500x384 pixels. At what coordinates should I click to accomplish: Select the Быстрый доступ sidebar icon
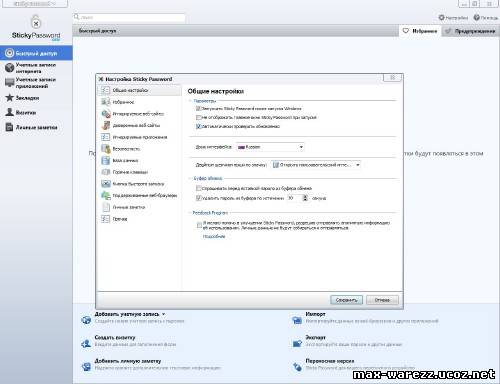click(9, 53)
